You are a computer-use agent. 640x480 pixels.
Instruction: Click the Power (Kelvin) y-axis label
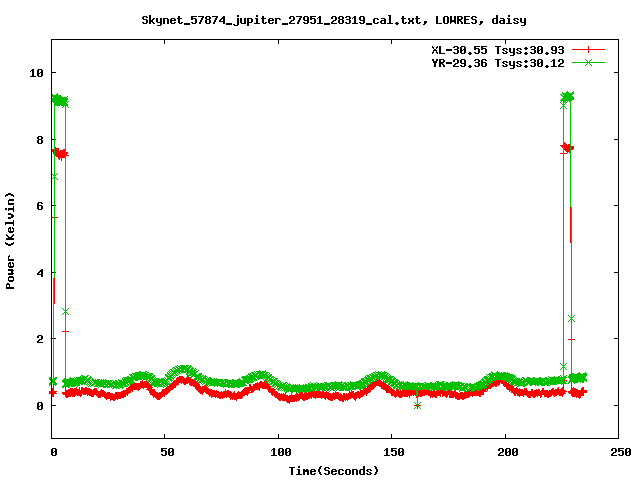click(x=11, y=239)
